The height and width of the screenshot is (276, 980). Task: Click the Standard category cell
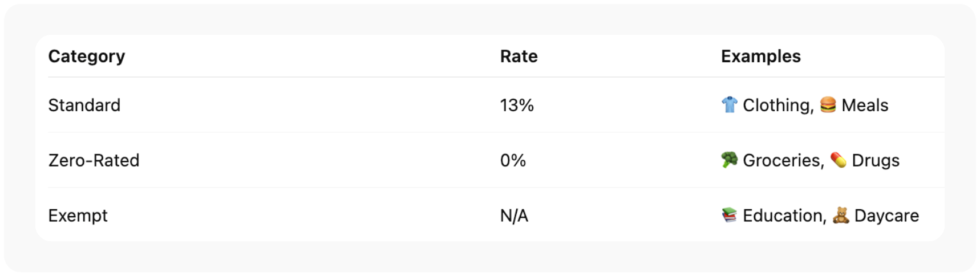point(84,105)
